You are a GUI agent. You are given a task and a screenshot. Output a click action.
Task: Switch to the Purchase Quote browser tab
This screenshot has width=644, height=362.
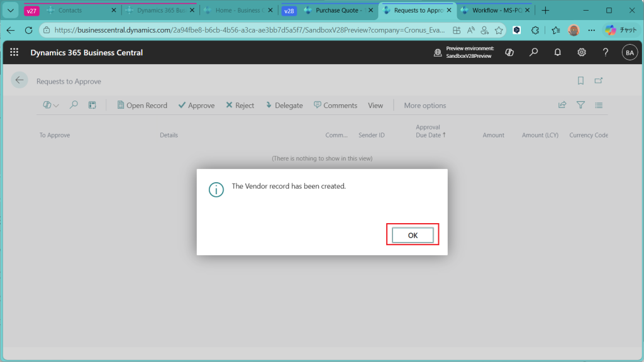click(x=336, y=11)
